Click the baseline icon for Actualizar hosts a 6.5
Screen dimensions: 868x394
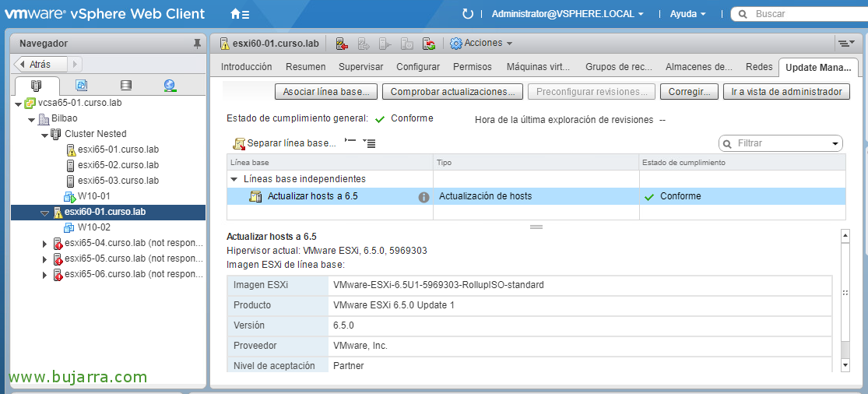(255, 196)
